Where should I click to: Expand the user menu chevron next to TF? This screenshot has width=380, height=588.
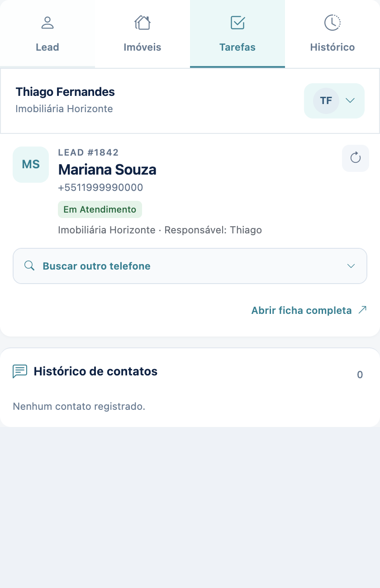point(350,100)
